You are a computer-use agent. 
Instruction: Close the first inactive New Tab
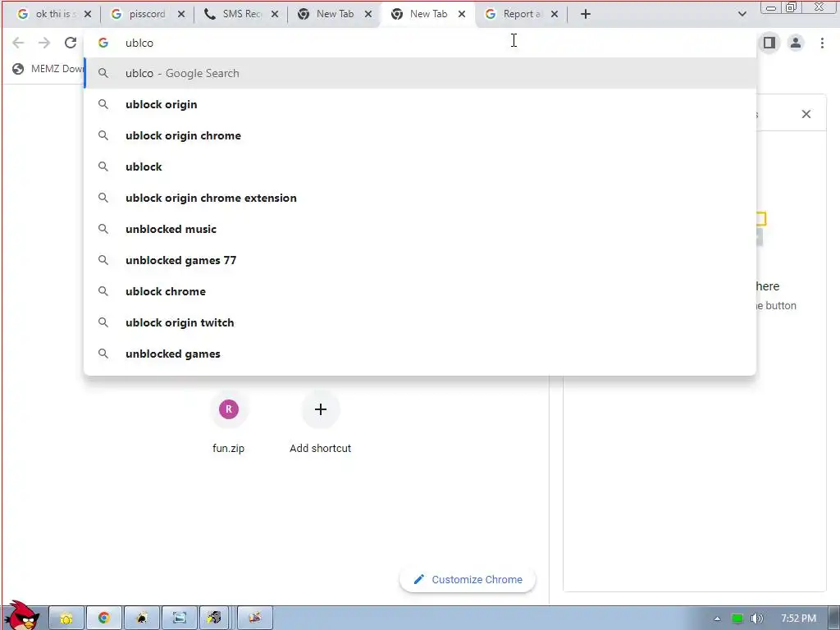click(x=368, y=15)
